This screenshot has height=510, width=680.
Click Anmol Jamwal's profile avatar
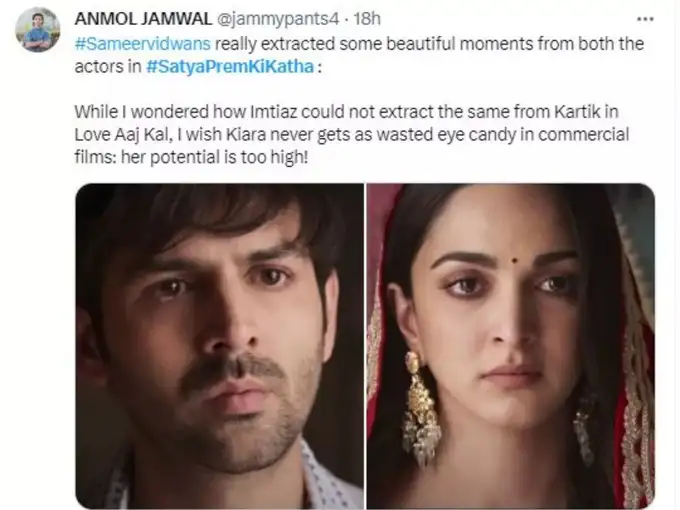point(38,30)
